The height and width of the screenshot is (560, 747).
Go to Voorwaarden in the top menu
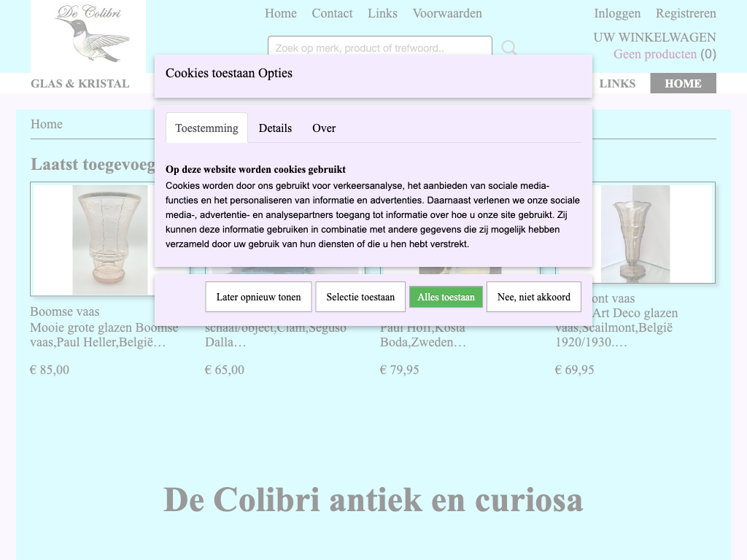(x=447, y=13)
